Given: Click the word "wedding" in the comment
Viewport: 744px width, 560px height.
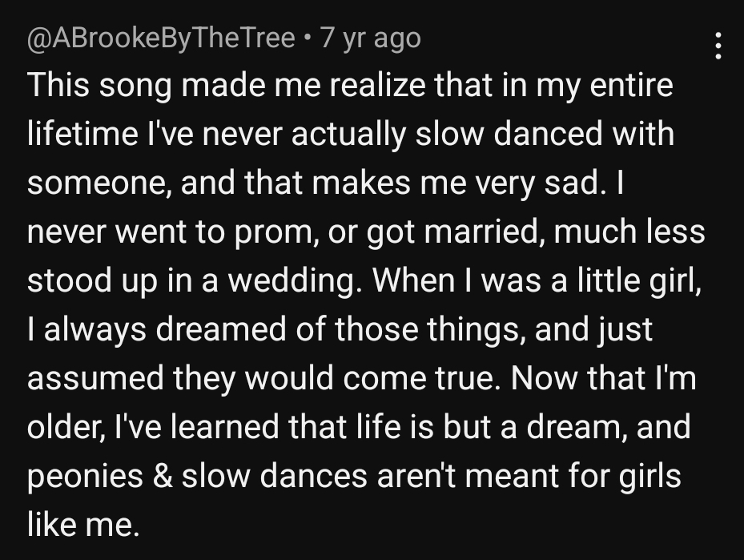Looking at the screenshot, I should pos(292,281).
